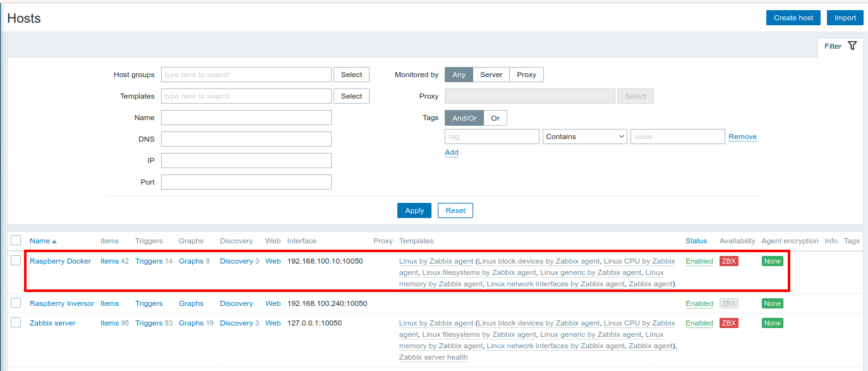This screenshot has height=371, width=868.
Task: Click the Import button
Action: click(845, 17)
